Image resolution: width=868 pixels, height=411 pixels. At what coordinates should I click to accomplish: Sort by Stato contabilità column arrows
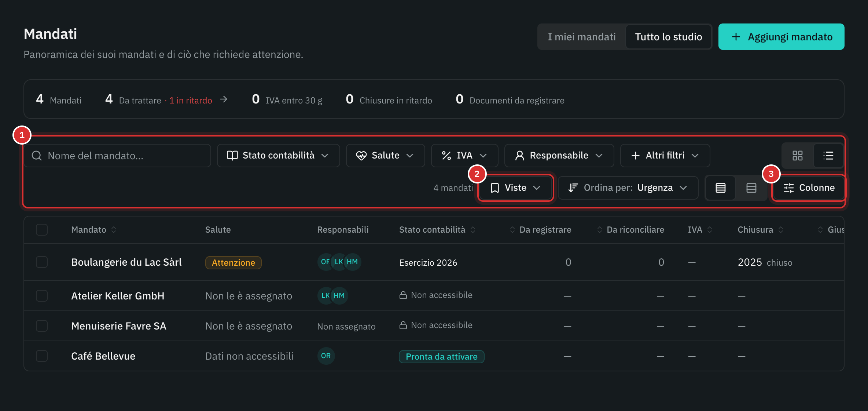pos(473,230)
